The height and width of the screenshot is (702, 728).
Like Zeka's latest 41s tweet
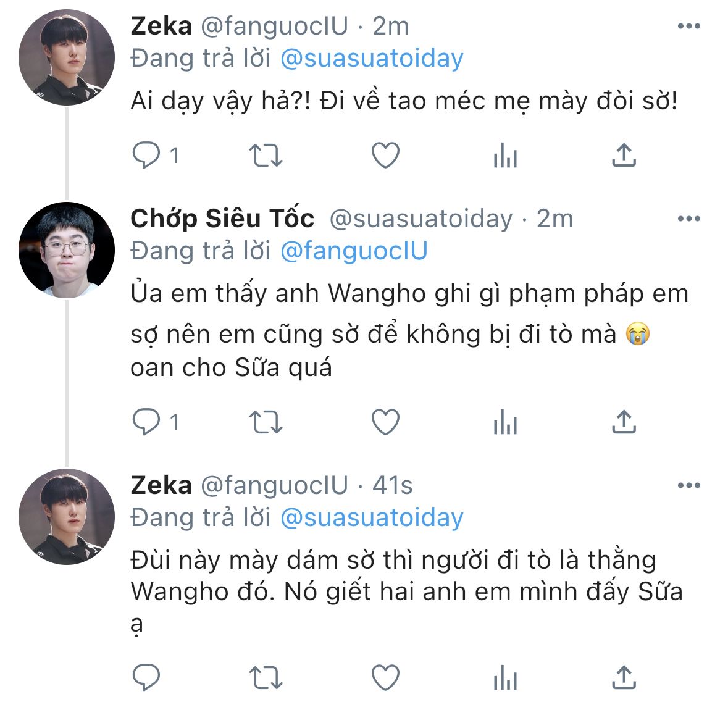(385, 677)
